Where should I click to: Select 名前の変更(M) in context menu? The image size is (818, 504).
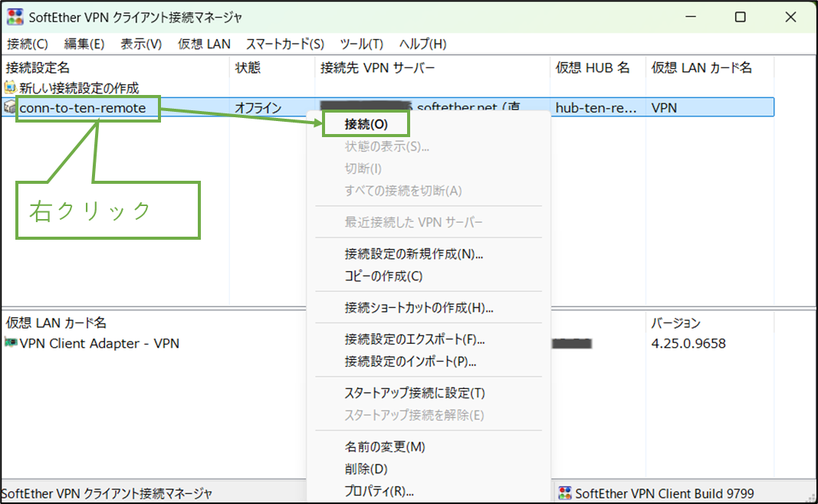pos(385,447)
